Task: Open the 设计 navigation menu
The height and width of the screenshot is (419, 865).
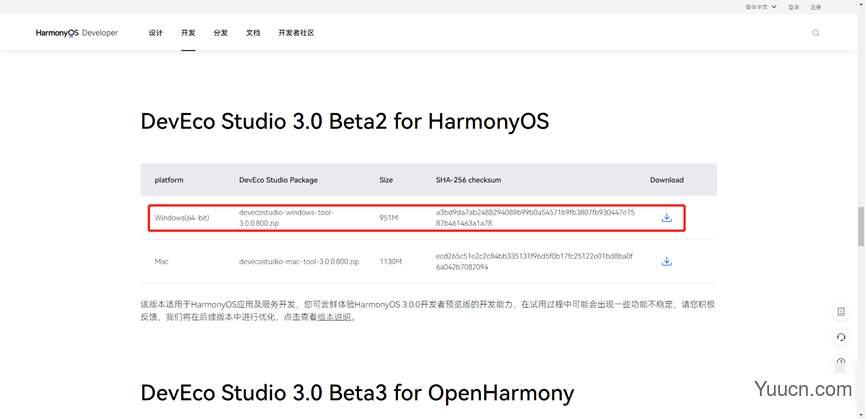Action: click(156, 33)
